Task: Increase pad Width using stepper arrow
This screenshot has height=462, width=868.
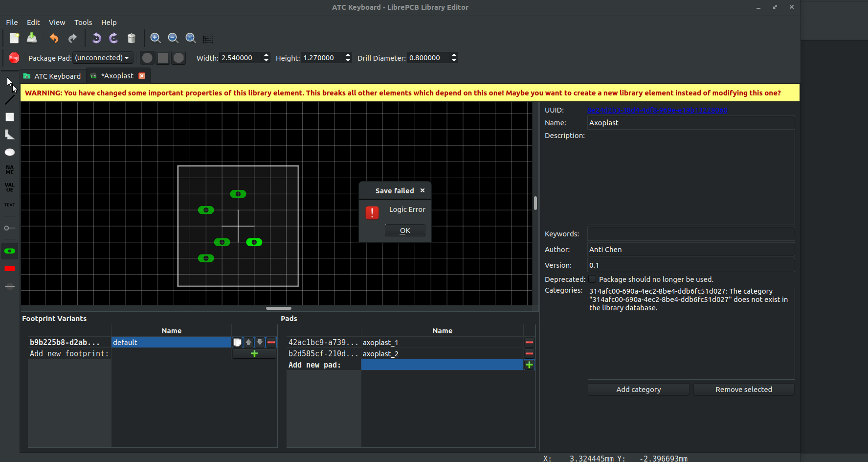Action: point(266,55)
